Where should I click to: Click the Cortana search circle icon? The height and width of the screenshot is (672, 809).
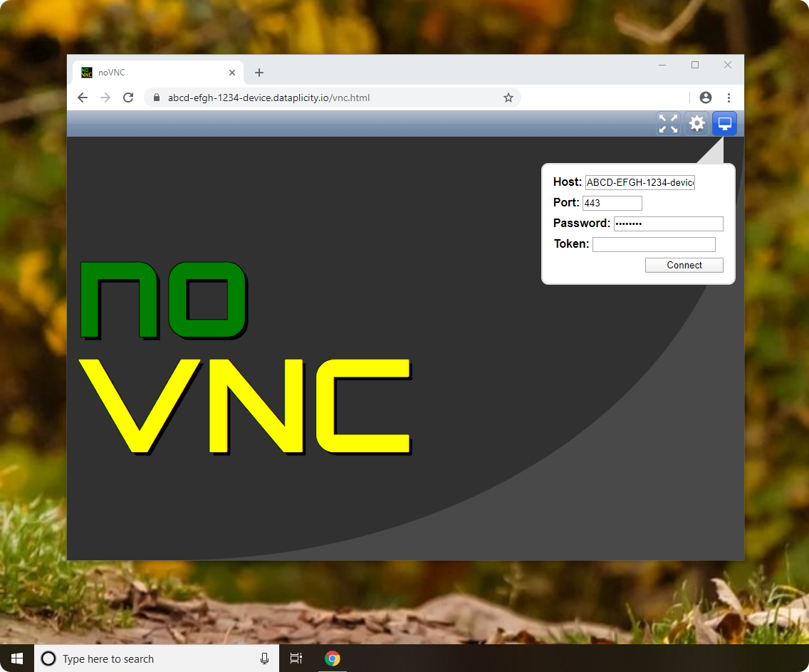coord(48,658)
